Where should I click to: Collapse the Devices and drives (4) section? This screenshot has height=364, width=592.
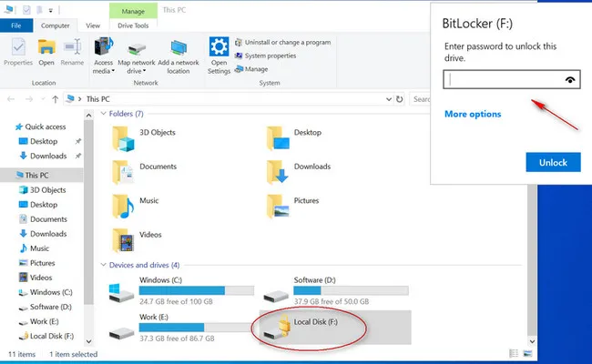(103, 265)
